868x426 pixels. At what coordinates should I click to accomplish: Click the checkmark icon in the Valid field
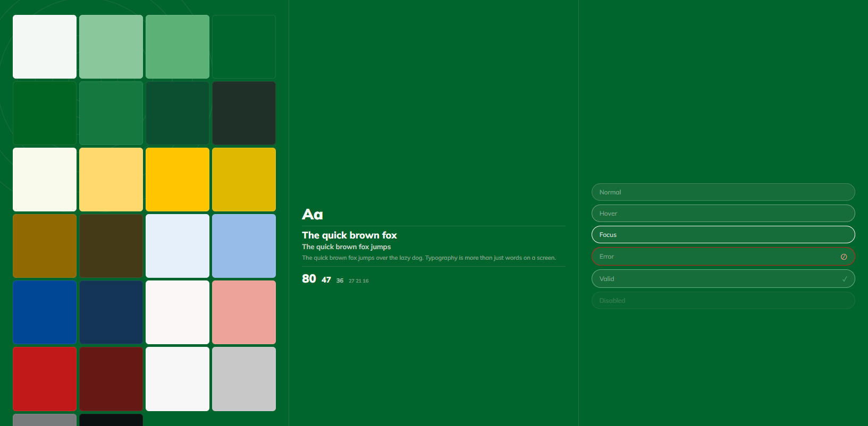pos(845,279)
